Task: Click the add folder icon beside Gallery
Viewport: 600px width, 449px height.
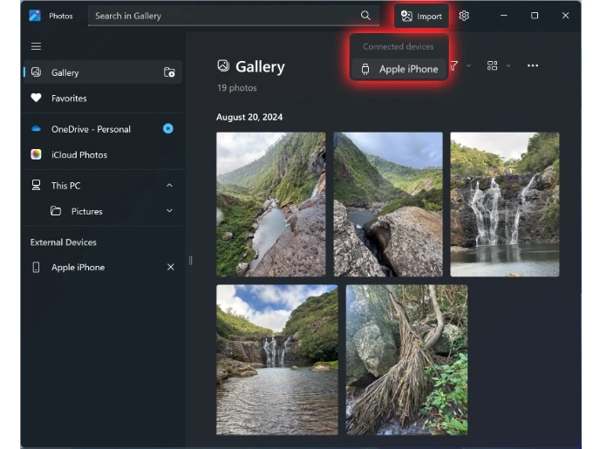Action: pyautogui.click(x=169, y=72)
